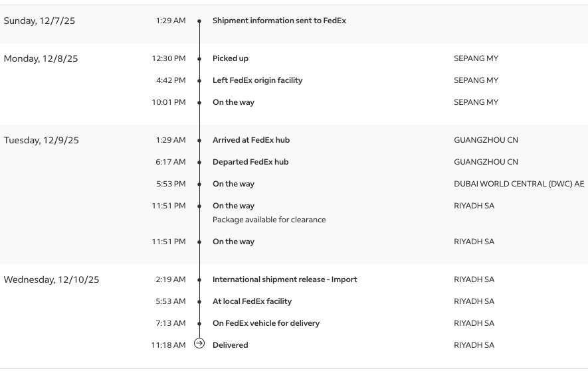Click the Sunday, 12/7/25 date header

point(39,21)
